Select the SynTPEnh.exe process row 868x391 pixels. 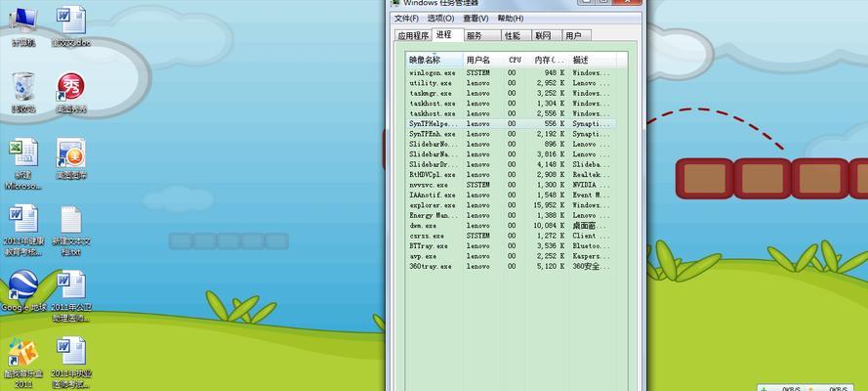[x=511, y=134]
